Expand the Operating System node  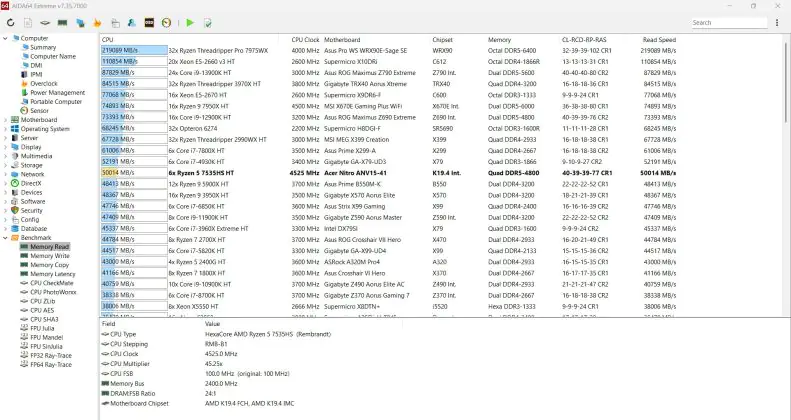click(x=5, y=129)
